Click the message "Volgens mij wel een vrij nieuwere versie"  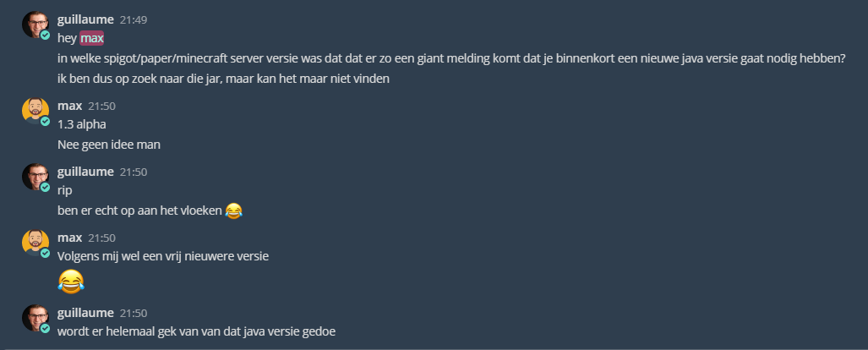coord(162,255)
